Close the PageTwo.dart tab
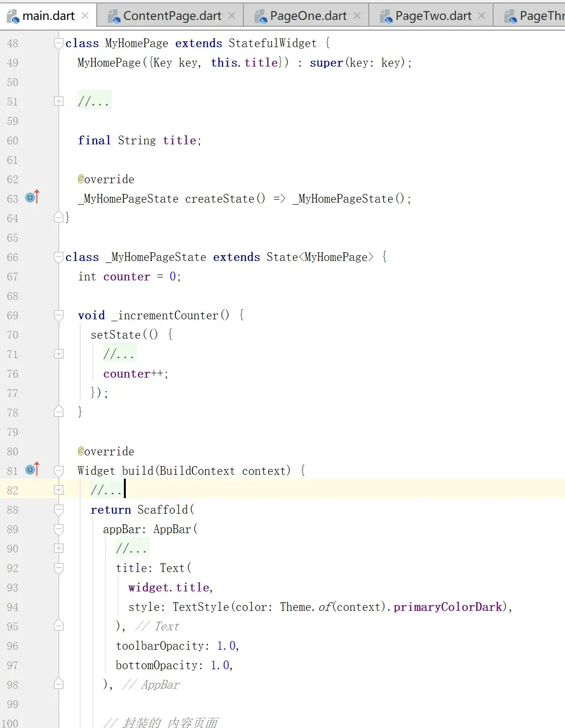 click(x=481, y=16)
